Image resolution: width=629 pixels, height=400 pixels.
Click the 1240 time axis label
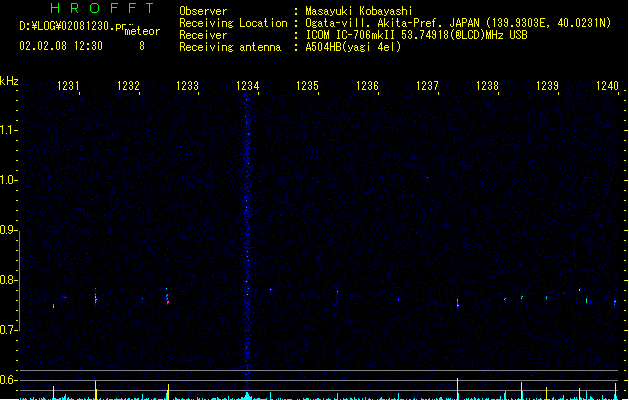coord(607,86)
